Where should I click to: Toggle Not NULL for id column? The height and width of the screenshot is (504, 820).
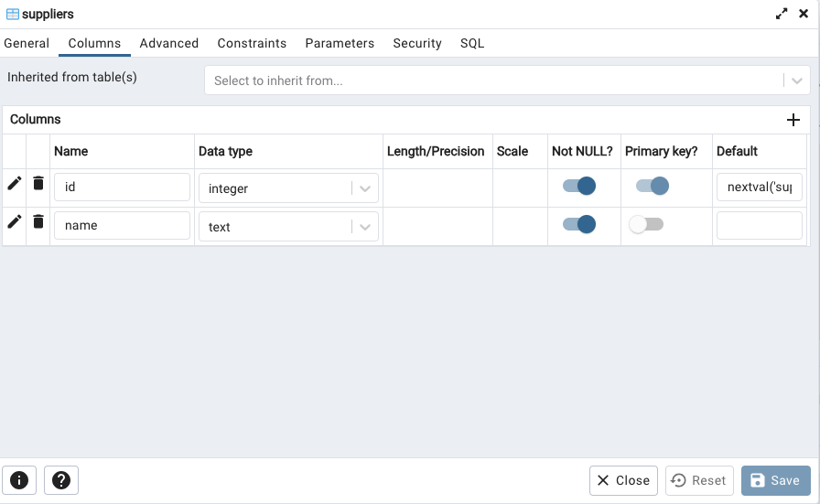tap(579, 187)
